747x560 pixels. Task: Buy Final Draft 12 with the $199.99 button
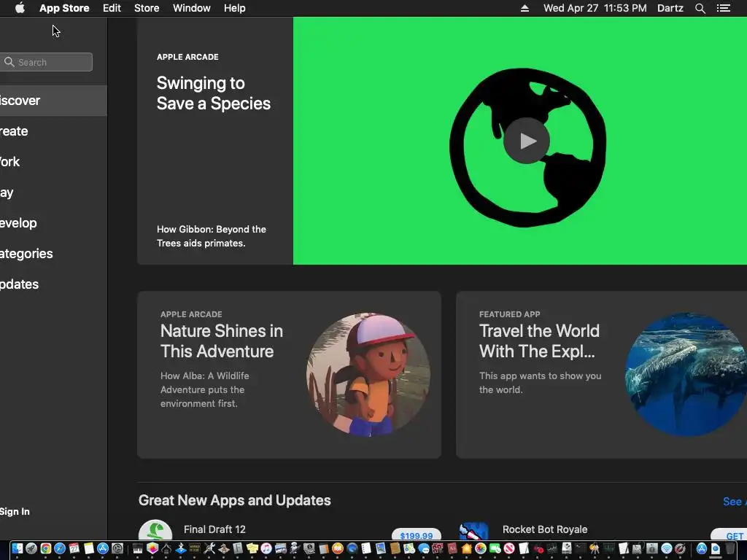point(417,535)
